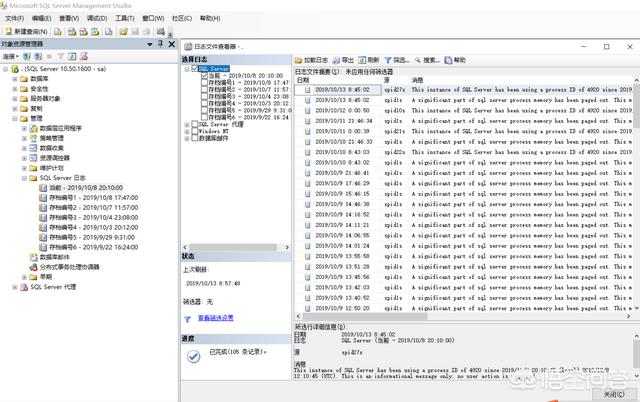Collapse the SQL Server 日志 folder
The image size is (640, 402).
(x=24, y=178)
